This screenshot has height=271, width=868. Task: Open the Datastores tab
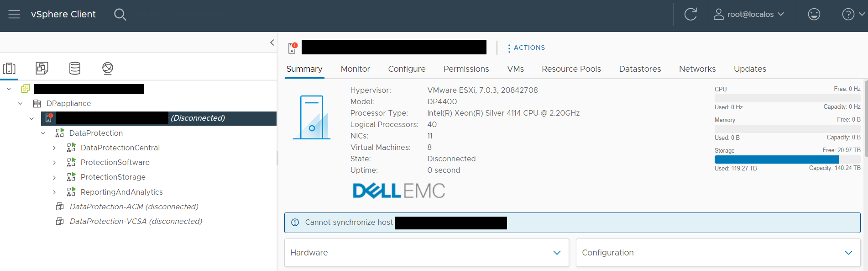[640, 69]
